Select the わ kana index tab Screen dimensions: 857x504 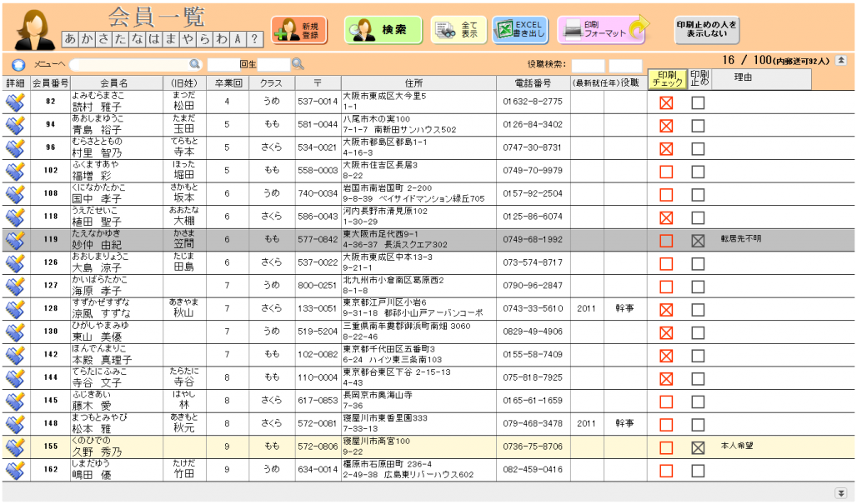[x=222, y=39]
